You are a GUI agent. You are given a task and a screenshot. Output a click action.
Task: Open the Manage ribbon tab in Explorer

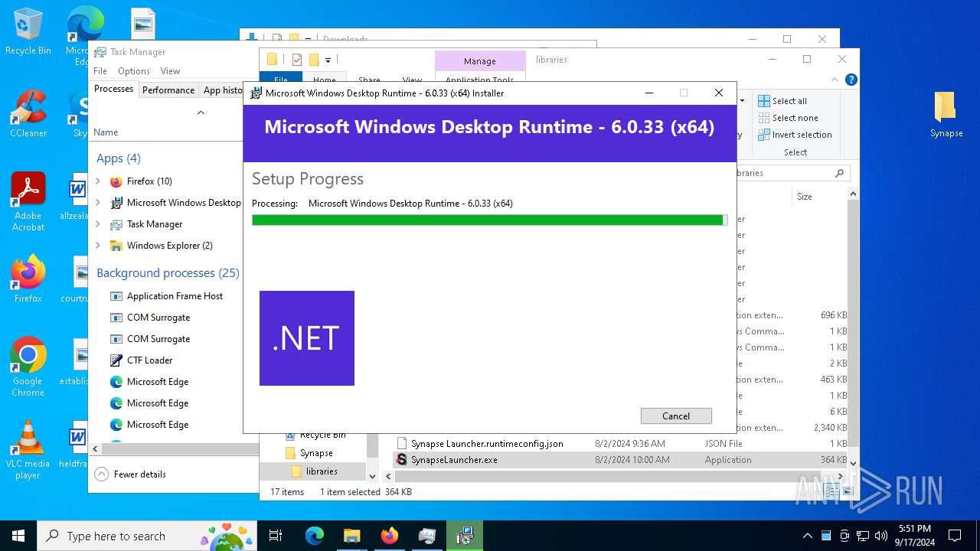(x=479, y=61)
